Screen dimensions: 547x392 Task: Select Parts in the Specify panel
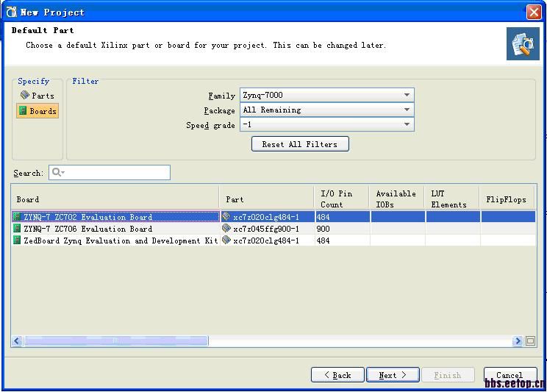pos(37,96)
